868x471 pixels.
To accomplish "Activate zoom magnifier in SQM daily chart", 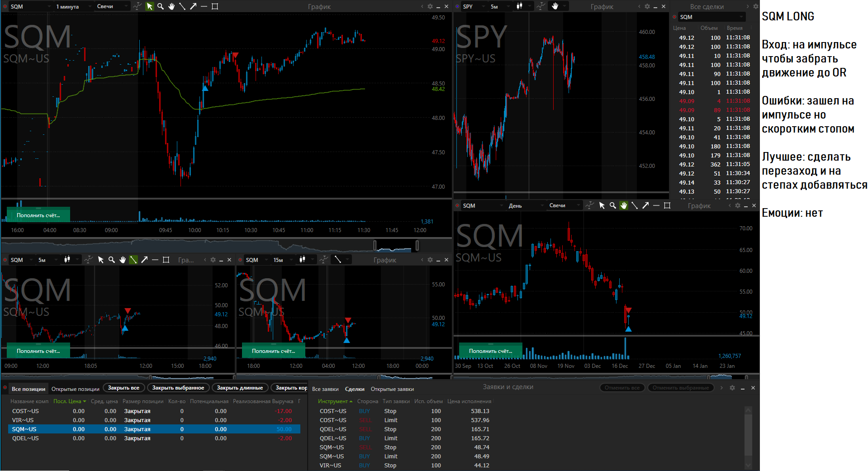I will click(x=613, y=205).
